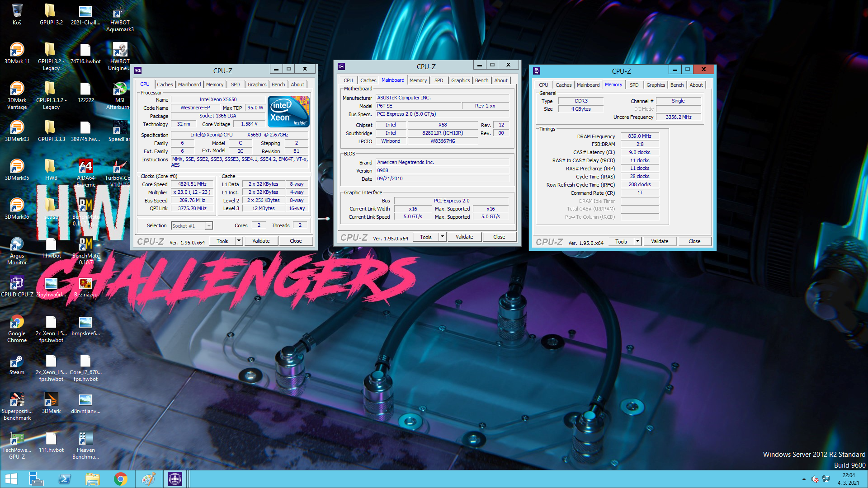Launch TechPowerUp GPU-Z shortcut
Viewport: 868px width, 488px height.
(17, 445)
